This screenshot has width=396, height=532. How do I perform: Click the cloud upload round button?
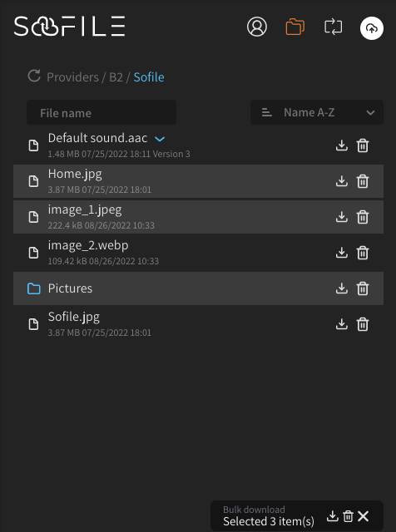(x=372, y=28)
